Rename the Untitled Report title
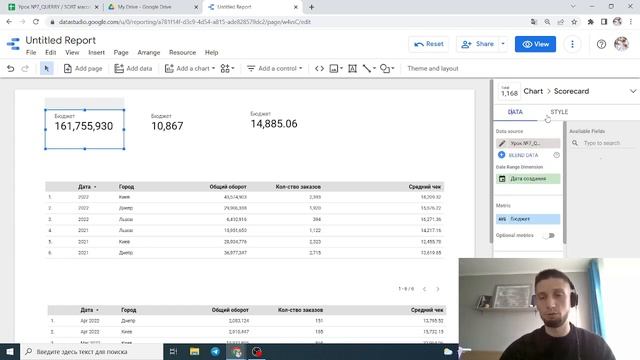 [60, 40]
